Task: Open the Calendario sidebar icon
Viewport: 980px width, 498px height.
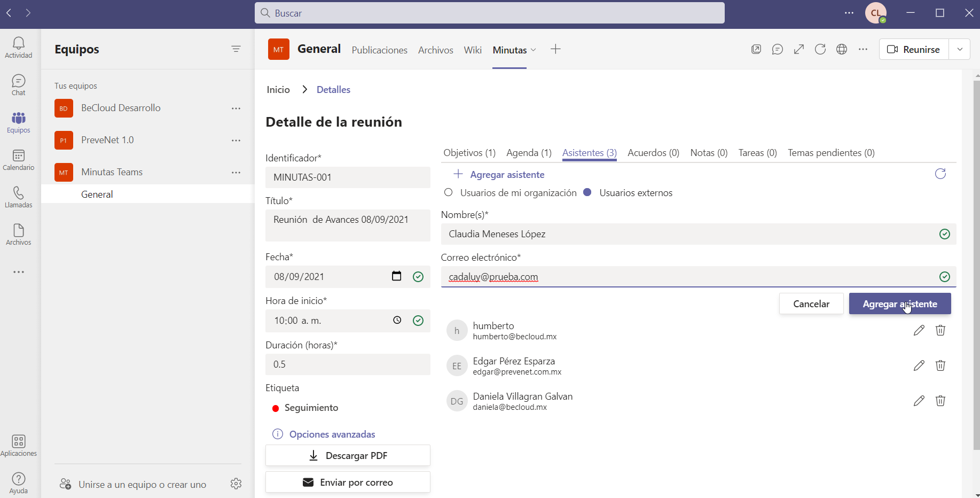Action: (x=19, y=160)
